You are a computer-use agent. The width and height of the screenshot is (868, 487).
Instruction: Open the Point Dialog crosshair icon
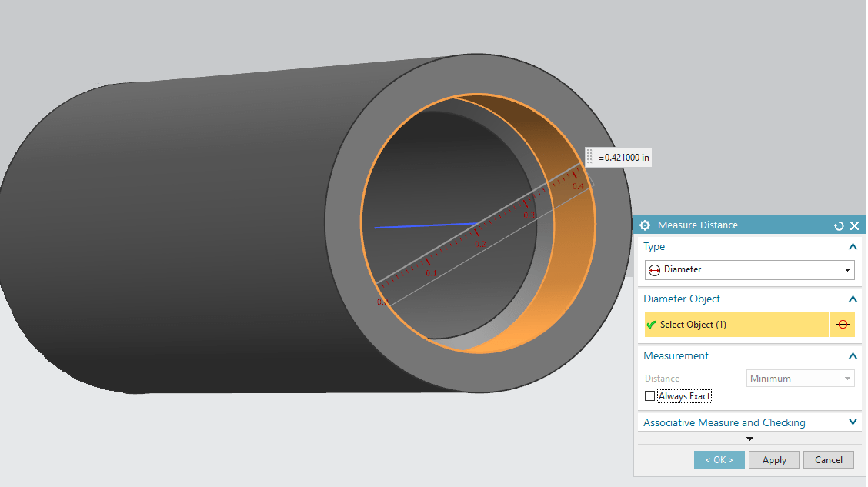843,324
